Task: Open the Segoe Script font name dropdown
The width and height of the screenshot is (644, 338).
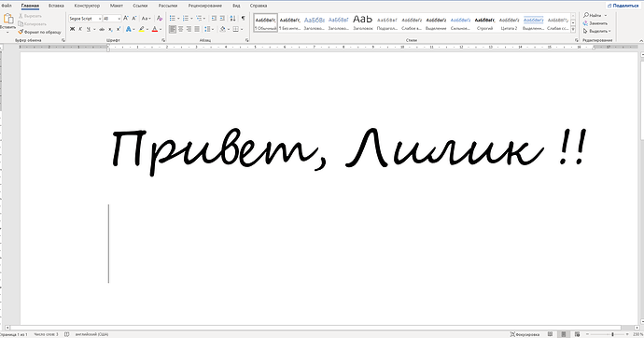Action: [99, 19]
